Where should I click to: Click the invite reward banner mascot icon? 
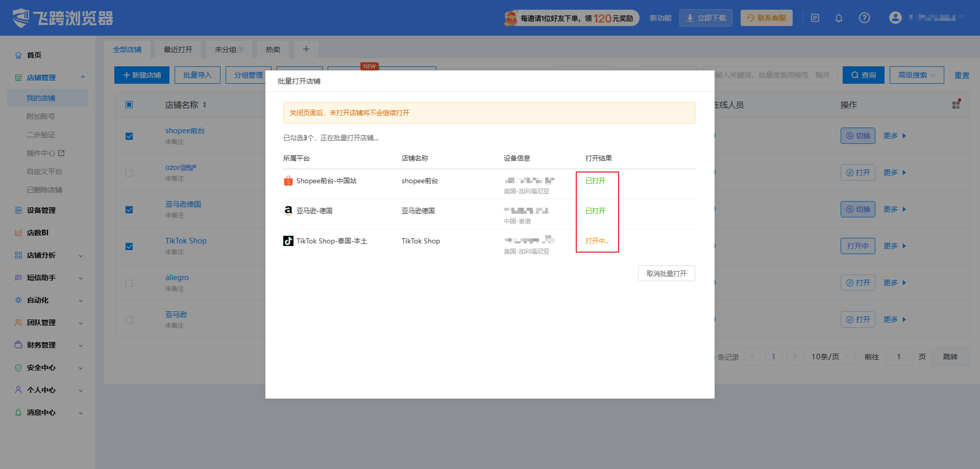click(x=510, y=18)
